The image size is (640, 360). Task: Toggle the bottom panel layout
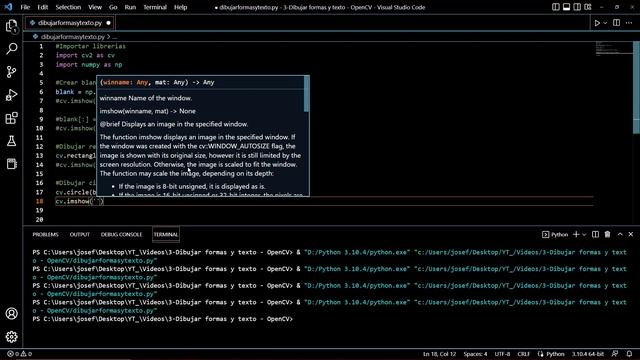tap(566, 7)
